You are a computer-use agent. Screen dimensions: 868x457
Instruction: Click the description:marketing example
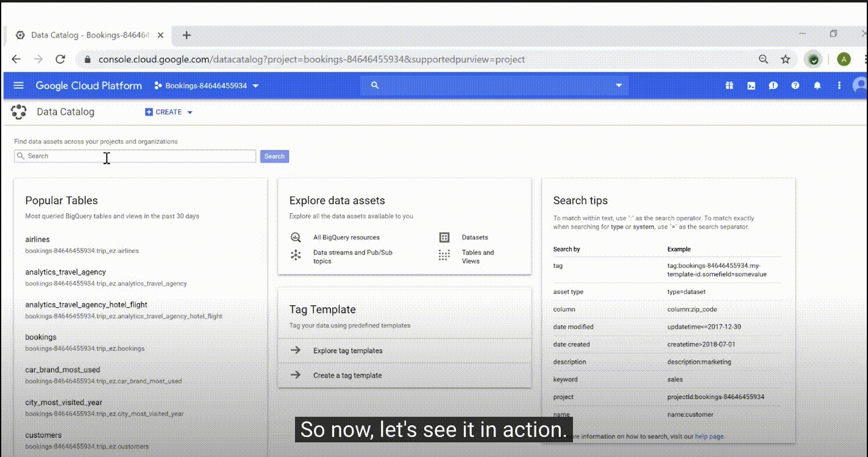pos(699,362)
